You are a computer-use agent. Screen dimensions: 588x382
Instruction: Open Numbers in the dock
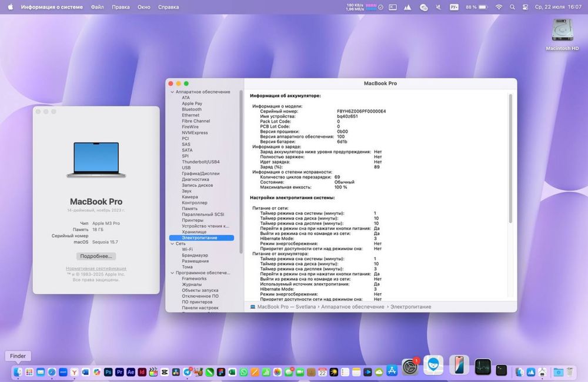266,372
